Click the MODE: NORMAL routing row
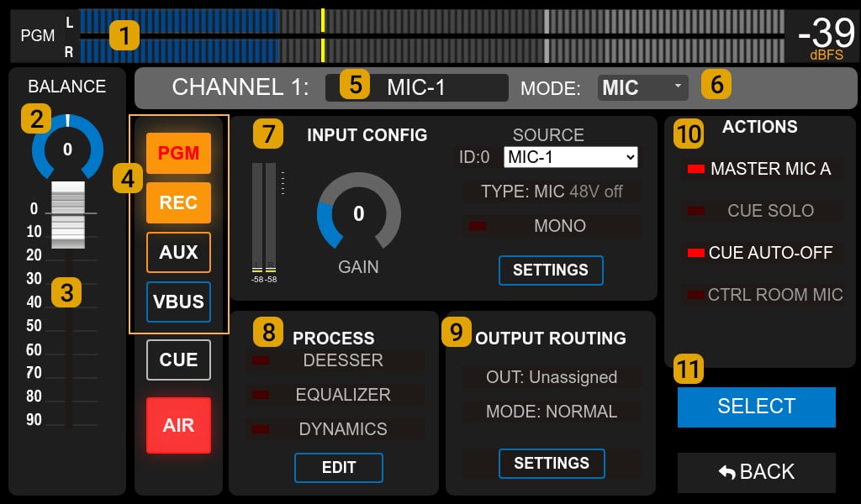The height and width of the screenshot is (504, 861). coord(552,412)
